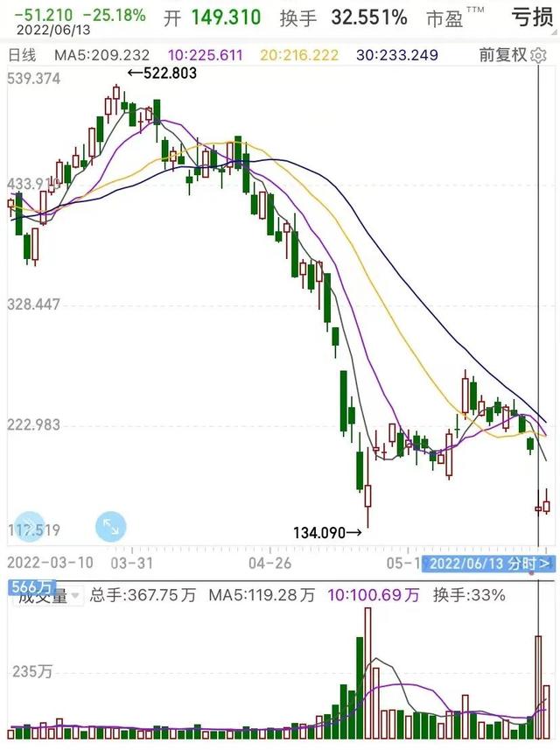Tap the round blue button beside 117.519
560x750 pixels.
pos(29,527)
